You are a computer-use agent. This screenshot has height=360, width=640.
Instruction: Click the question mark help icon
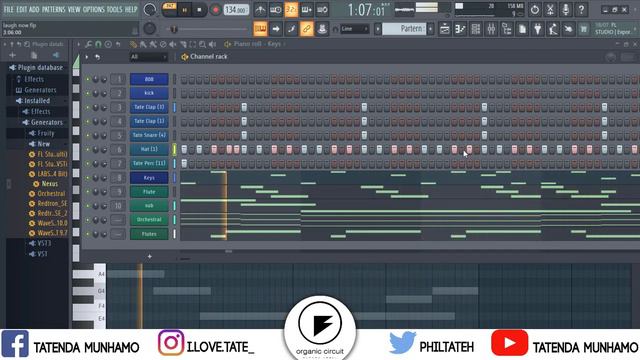click(581, 9)
